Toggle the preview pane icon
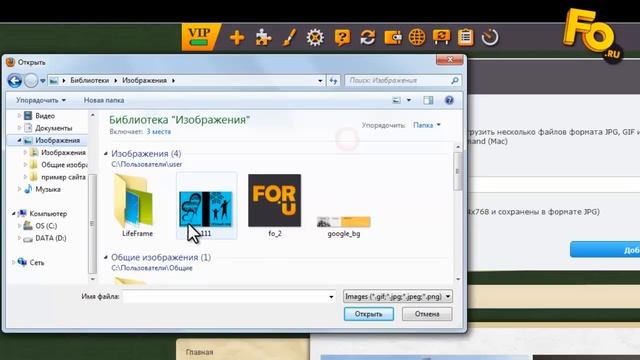This screenshot has width=640, height=360. click(428, 100)
